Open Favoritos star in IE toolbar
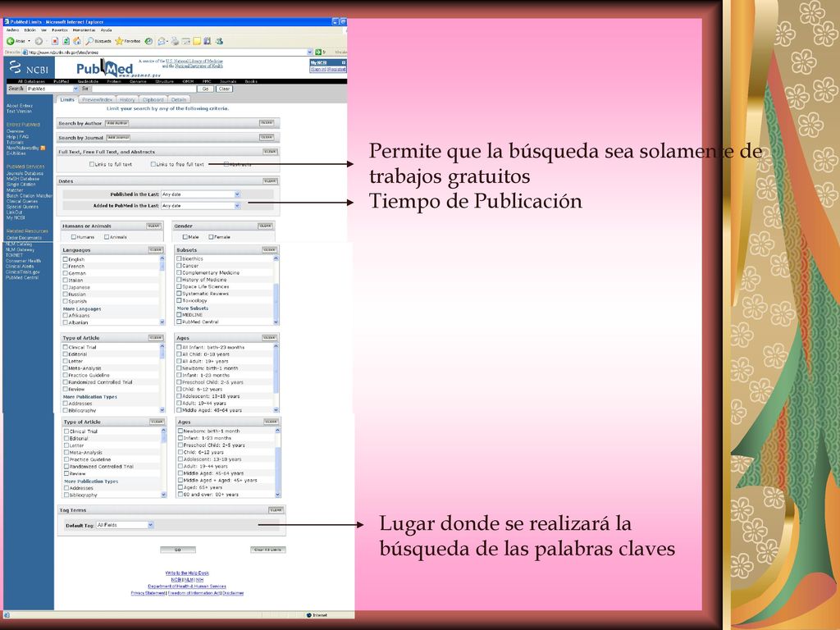The height and width of the screenshot is (630, 840). 128,41
